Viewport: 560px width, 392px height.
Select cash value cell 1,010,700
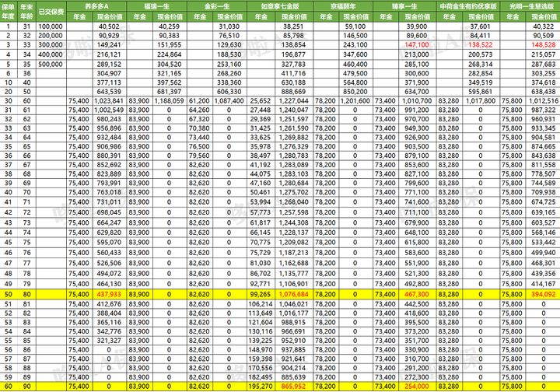click(x=417, y=101)
